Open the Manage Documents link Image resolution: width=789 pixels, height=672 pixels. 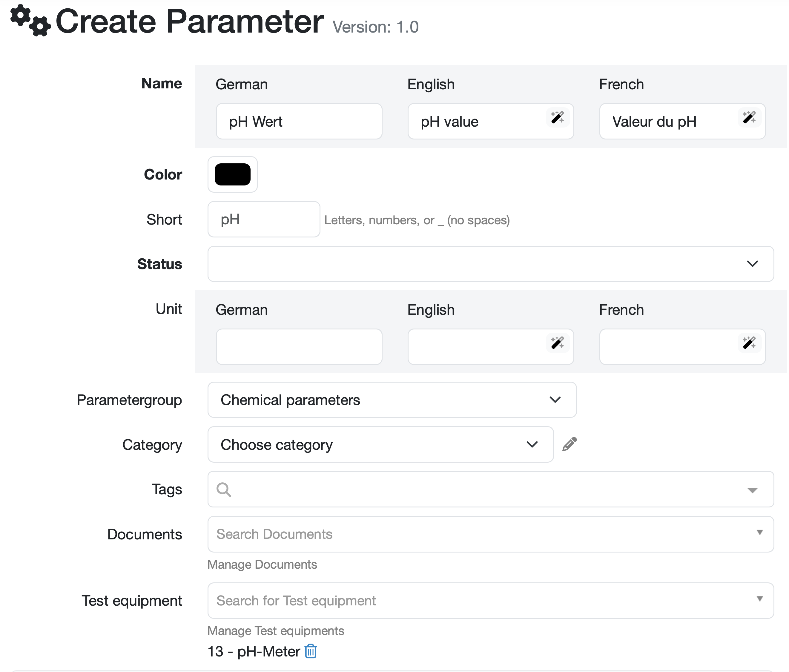click(262, 564)
